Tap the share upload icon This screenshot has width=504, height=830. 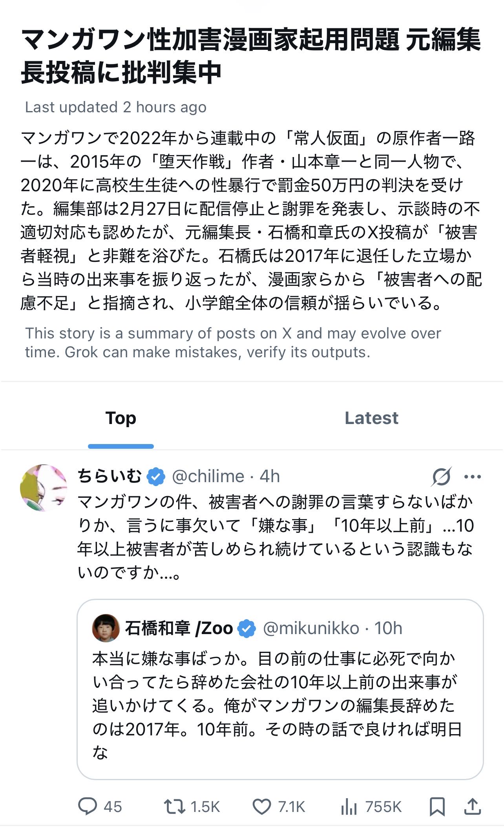[472, 806]
